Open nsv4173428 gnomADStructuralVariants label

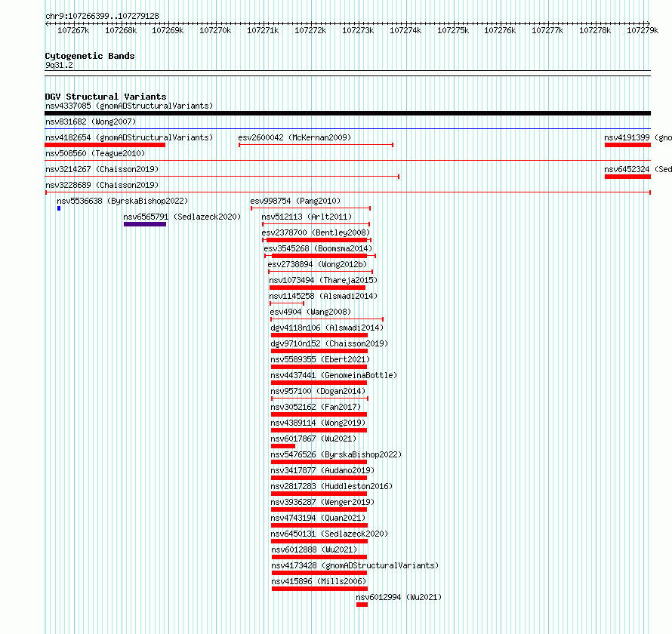[356, 565]
